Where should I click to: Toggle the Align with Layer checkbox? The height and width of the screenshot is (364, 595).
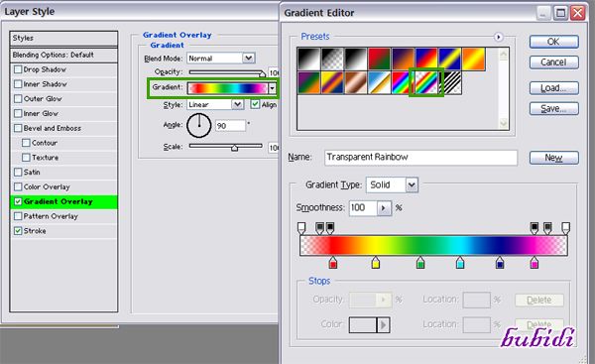[255, 104]
